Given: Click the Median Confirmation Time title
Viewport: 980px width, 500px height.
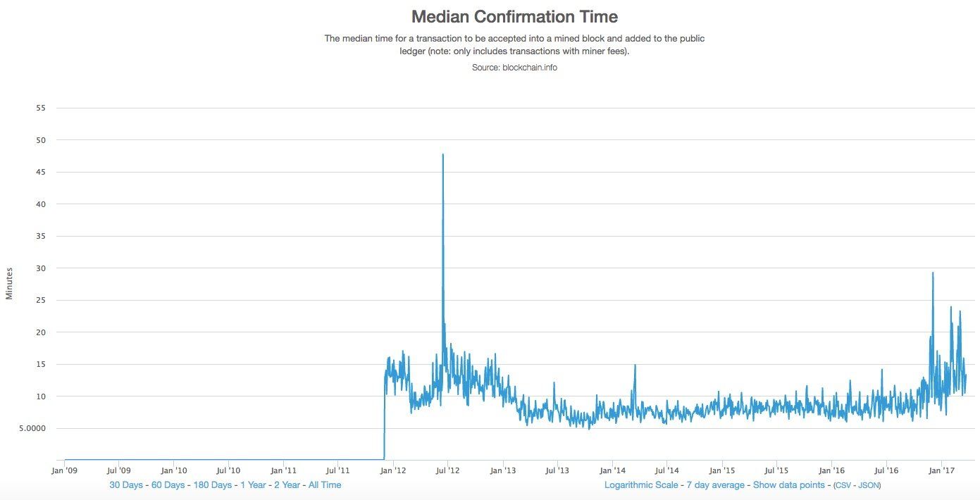Looking at the screenshot, I should click(514, 16).
